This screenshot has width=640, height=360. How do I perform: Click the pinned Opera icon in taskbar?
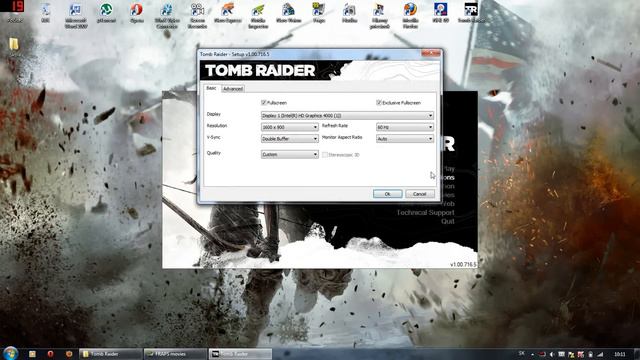[x=50, y=354]
